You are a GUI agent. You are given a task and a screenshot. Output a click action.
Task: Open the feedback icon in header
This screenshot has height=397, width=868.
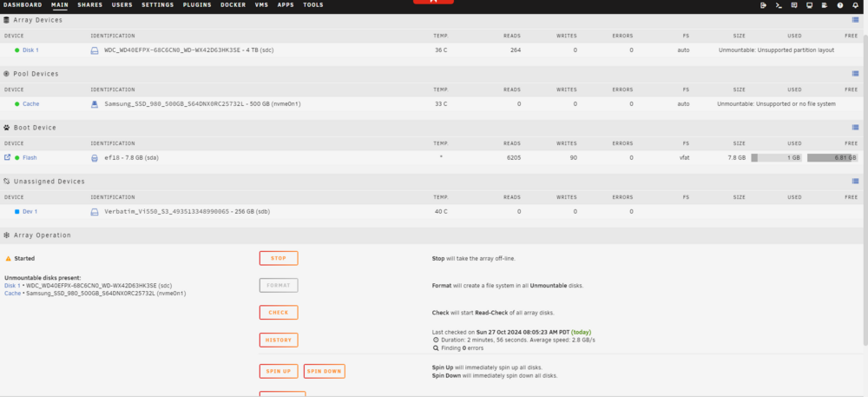pyautogui.click(x=794, y=5)
